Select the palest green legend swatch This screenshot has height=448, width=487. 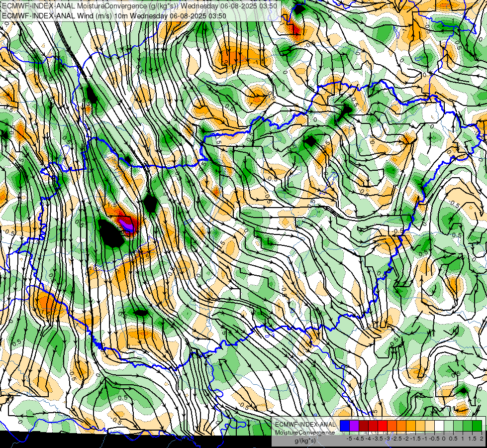coord(449,426)
